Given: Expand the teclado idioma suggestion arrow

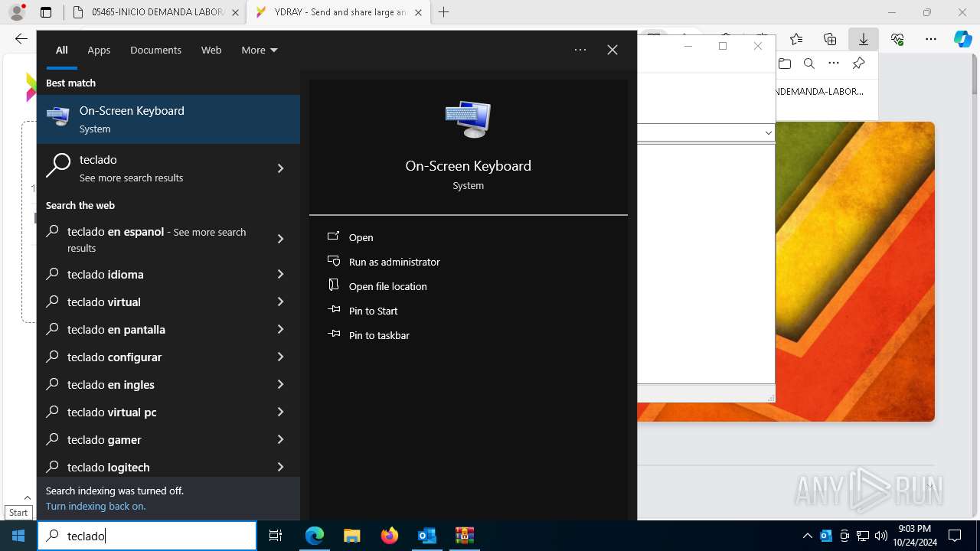Looking at the screenshot, I should (280, 274).
